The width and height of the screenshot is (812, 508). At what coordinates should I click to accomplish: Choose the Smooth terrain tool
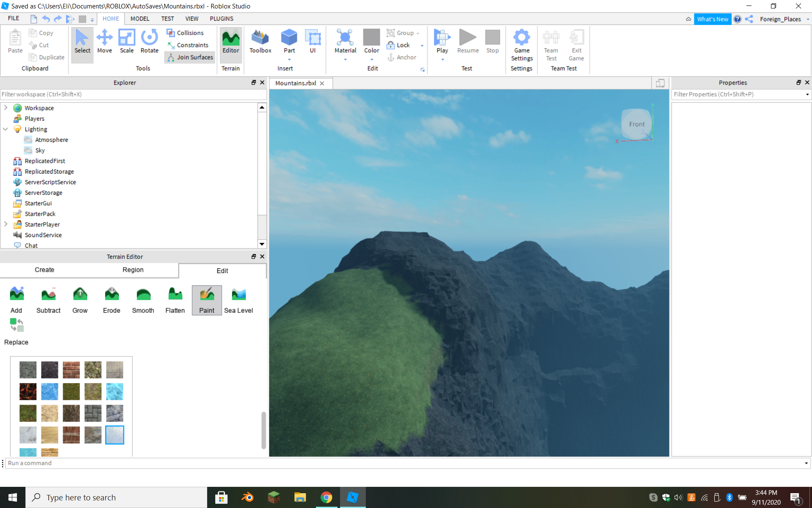click(x=143, y=300)
